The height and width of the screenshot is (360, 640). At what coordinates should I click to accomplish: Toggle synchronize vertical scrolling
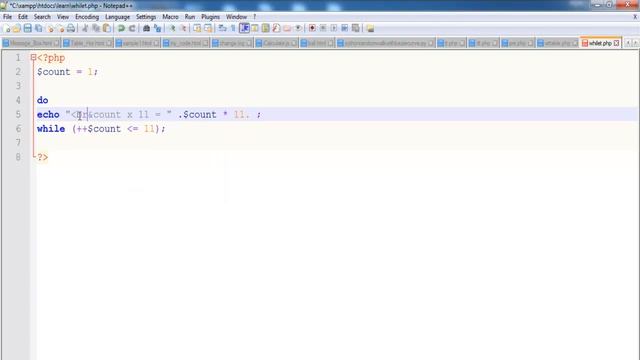click(197, 28)
